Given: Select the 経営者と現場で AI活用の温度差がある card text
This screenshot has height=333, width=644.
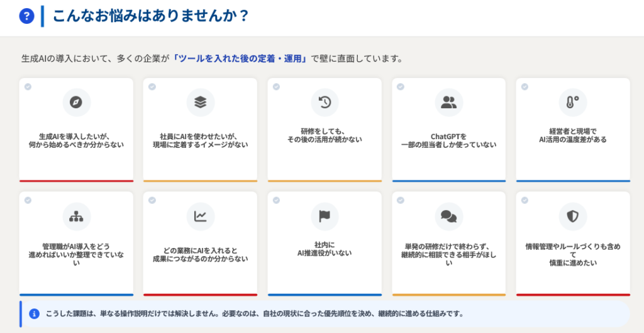Looking at the screenshot, I should click(x=573, y=135).
